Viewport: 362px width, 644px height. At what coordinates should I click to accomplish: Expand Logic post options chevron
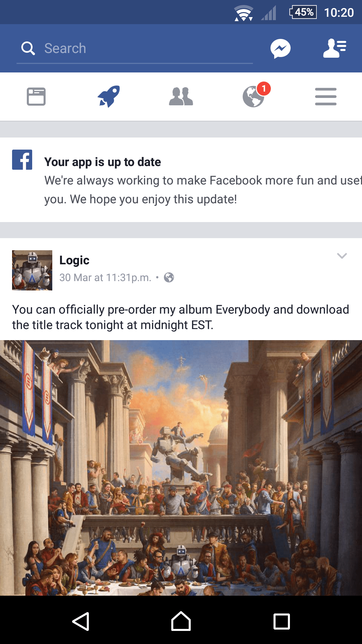[x=342, y=256]
